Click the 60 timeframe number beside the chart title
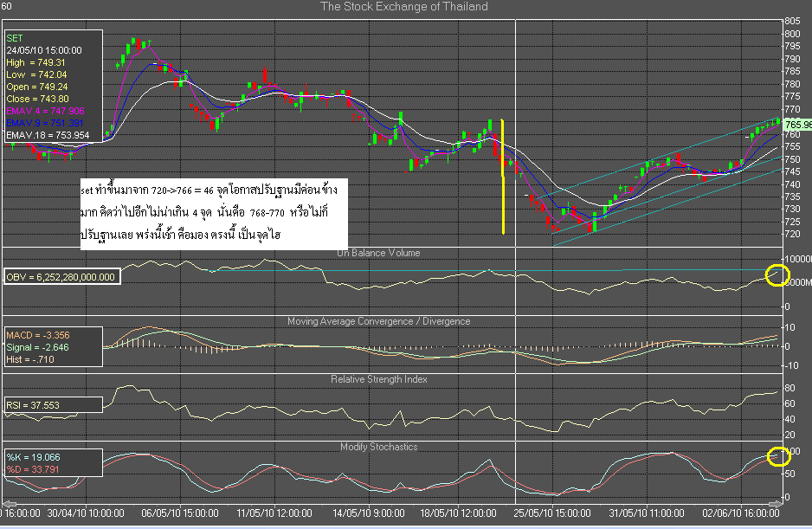This screenshot has width=812, height=529. pyautogui.click(x=6, y=6)
